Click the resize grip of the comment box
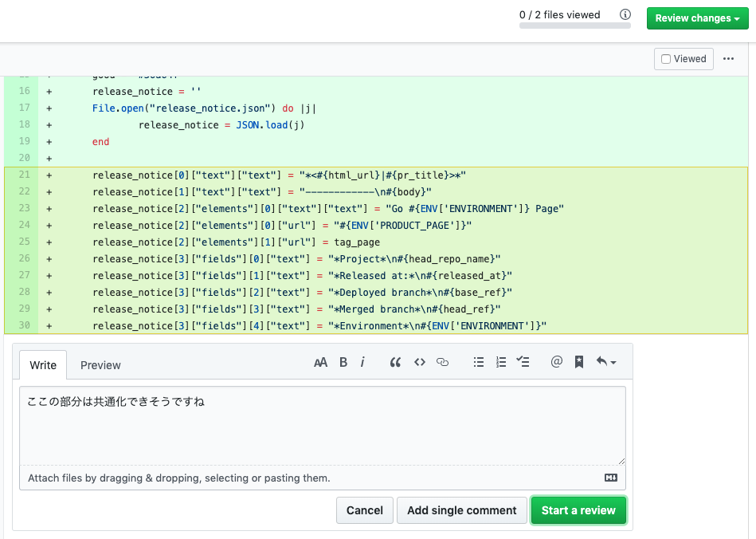 [x=621, y=461]
